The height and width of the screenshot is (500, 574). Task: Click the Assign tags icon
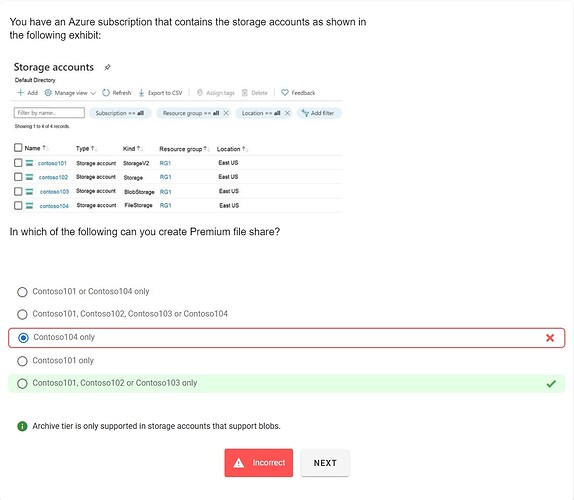(200, 93)
